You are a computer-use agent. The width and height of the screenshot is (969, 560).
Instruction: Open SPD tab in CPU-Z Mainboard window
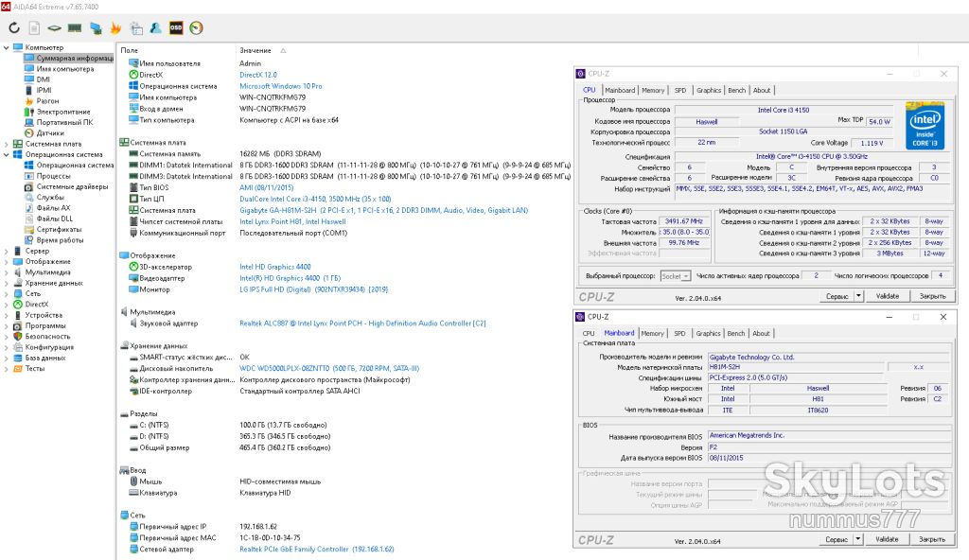tap(679, 333)
